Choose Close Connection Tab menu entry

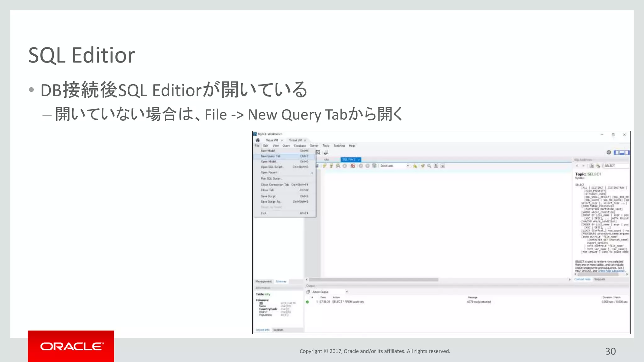point(285,185)
